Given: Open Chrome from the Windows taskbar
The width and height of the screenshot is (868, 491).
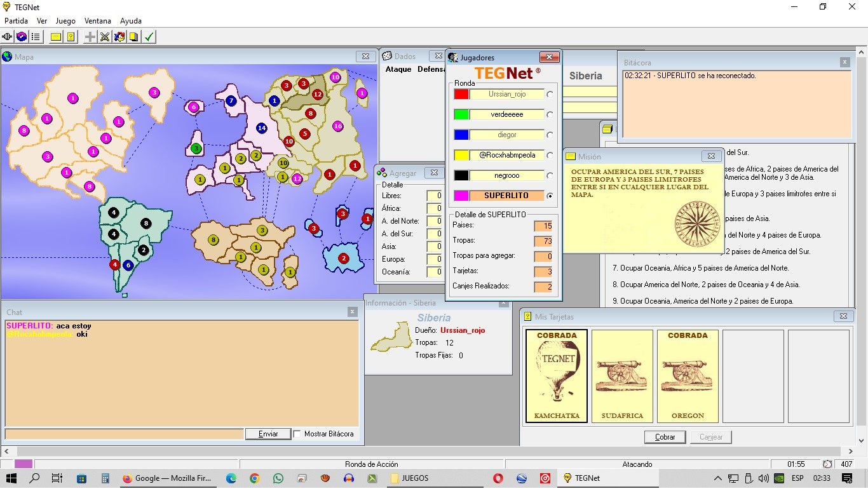Looking at the screenshot, I should [254, 478].
